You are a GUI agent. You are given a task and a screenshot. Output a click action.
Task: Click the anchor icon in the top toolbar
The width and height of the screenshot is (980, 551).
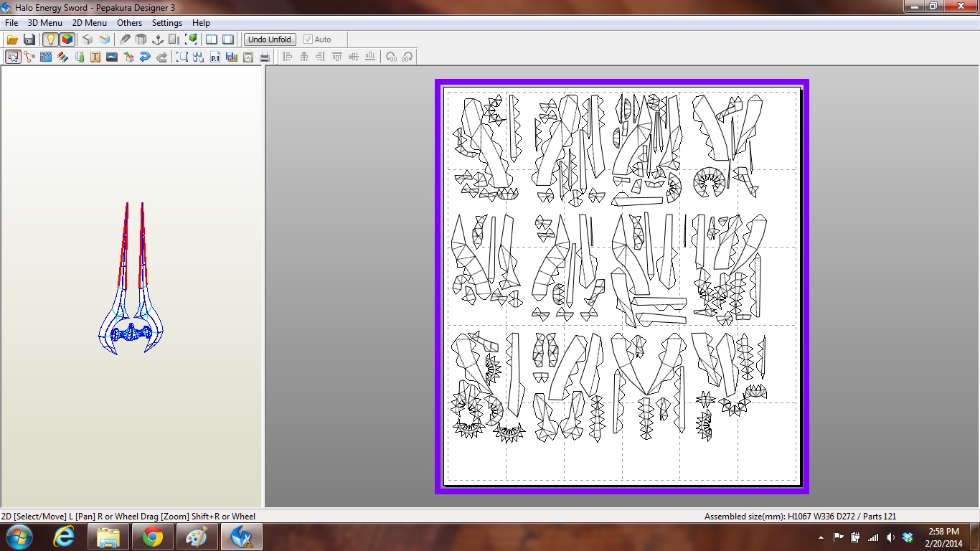tap(158, 39)
